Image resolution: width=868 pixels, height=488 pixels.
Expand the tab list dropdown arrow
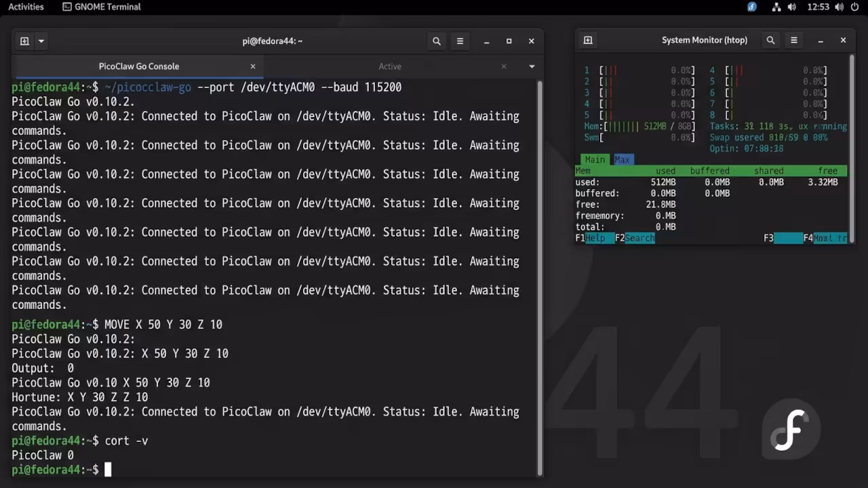pos(532,66)
